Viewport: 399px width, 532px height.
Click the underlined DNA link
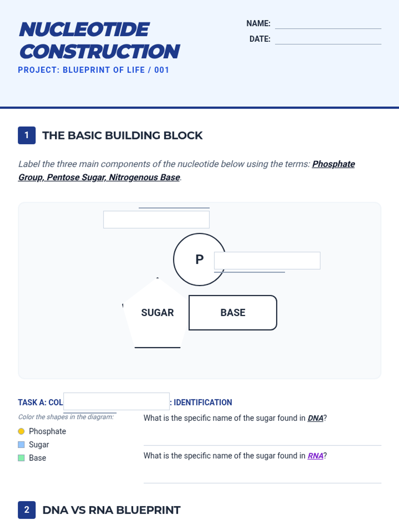316,418
